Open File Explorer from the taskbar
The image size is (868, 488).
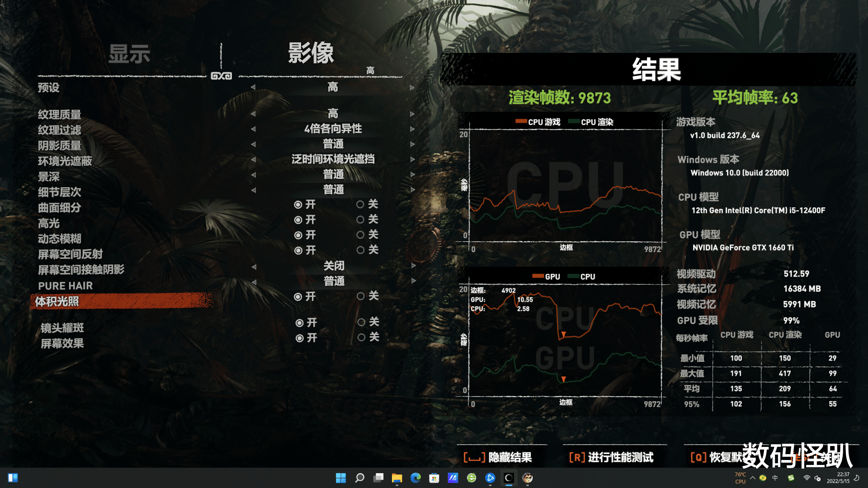pos(398,478)
